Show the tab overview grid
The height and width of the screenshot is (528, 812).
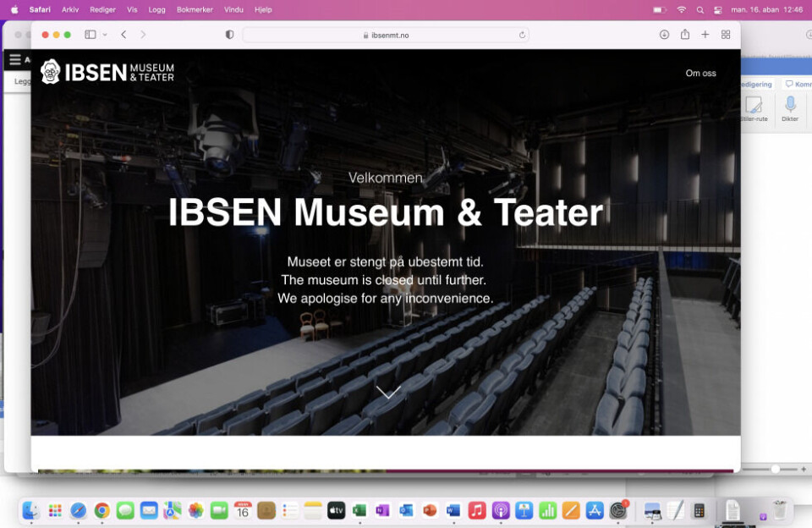click(x=726, y=35)
